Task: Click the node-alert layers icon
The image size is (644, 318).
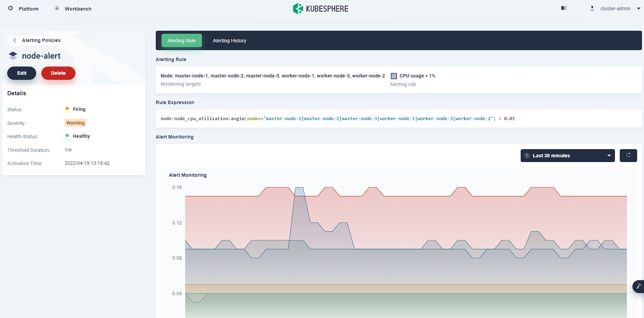Action: pyautogui.click(x=13, y=56)
